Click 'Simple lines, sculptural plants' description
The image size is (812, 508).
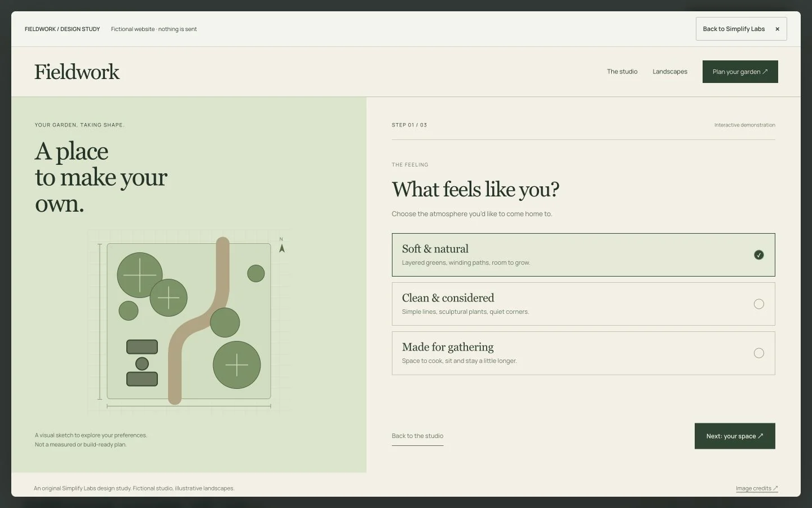coord(465,312)
